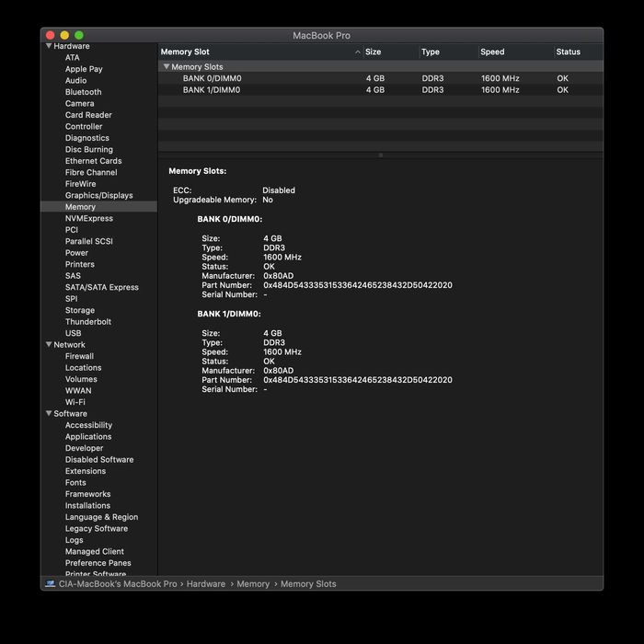Select Volumes under Network

click(x=81, y=379)
